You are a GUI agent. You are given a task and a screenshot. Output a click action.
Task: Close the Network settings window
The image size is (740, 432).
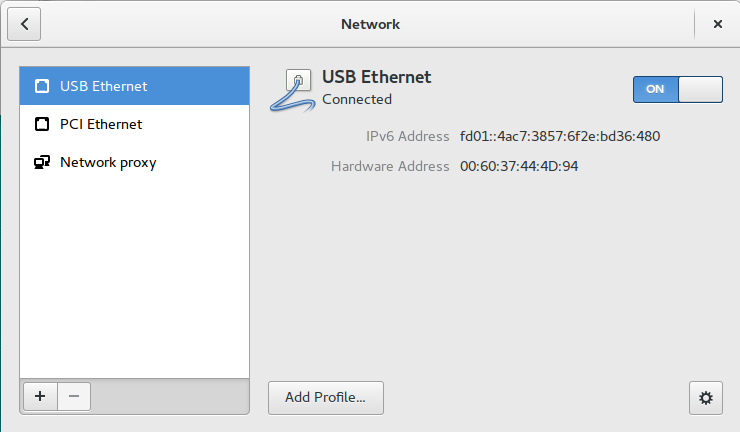(717, 23)
